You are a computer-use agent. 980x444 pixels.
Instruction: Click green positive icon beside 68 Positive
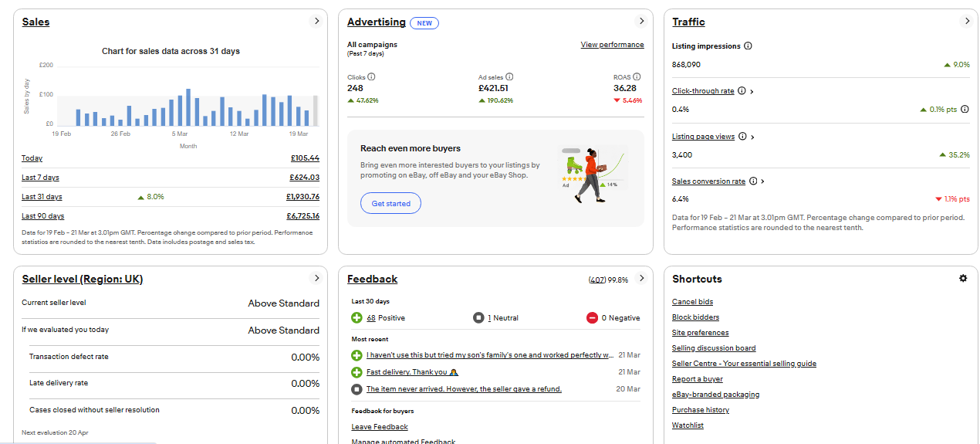(357, 318)
